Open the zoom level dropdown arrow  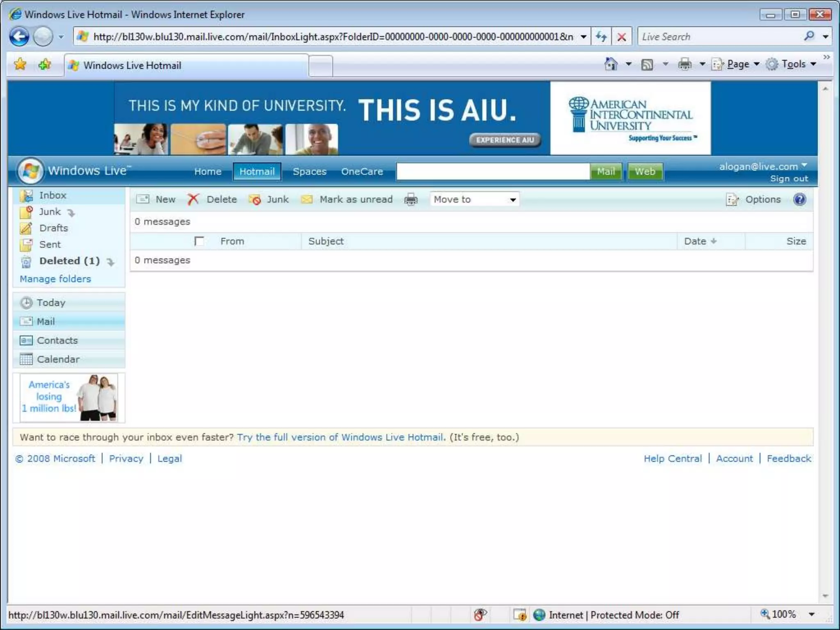(811, 614)
